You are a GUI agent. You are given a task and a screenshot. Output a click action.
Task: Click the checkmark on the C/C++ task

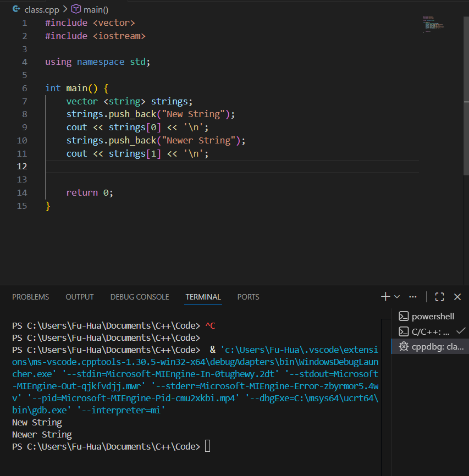pos(461,331)
